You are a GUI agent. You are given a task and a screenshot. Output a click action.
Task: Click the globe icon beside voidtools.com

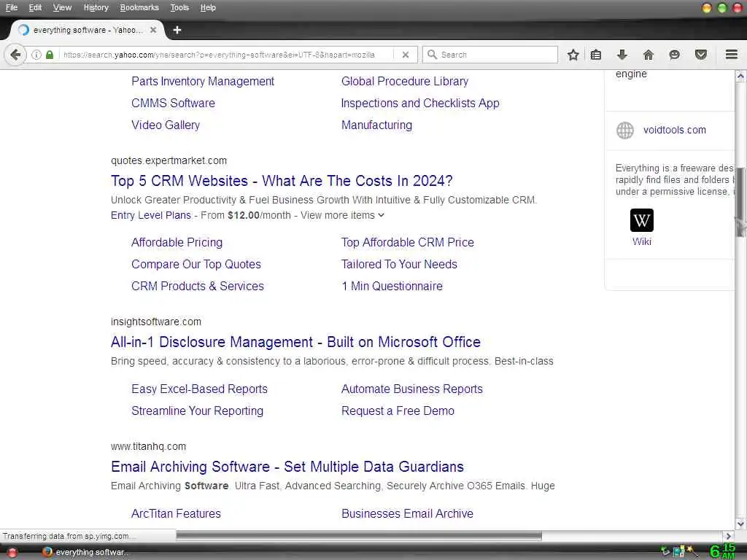click(x=625, y=130)
